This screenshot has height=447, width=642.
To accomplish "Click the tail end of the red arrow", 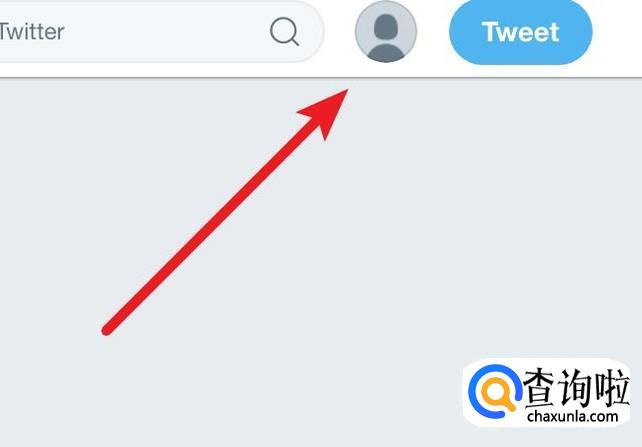I will (107, 330).
